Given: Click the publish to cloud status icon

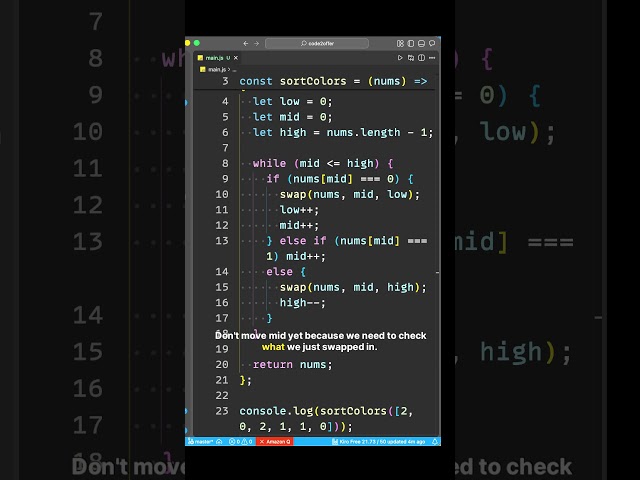Looking at the screenshot, I should [219, 442].
